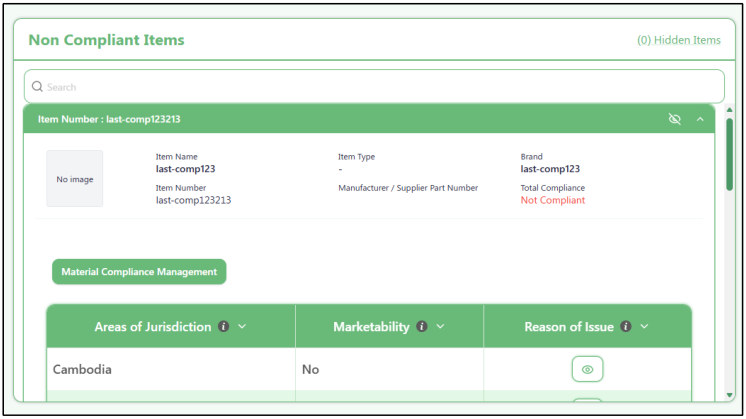Collapse the item last-comp123213 panel

(700, 119)
